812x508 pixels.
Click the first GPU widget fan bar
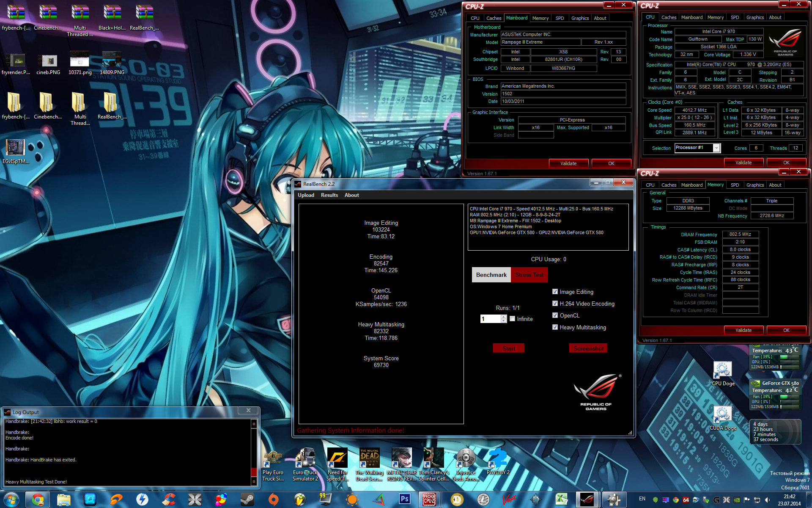pos(789,357)
